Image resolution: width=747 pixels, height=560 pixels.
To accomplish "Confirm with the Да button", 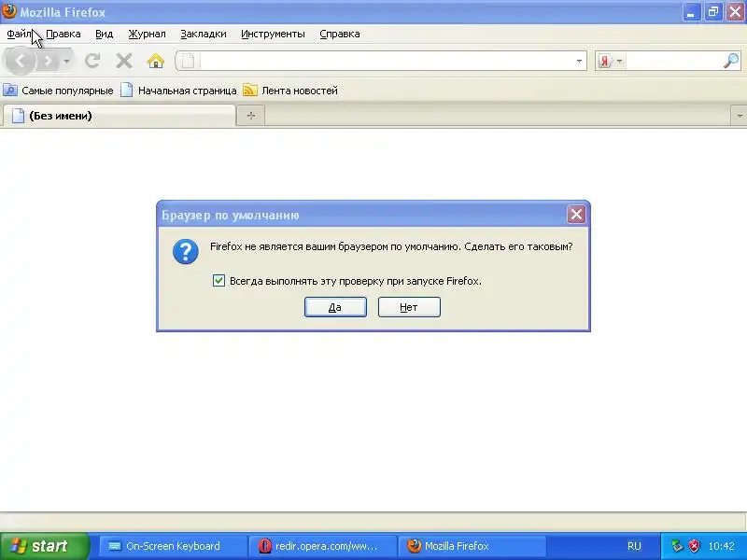I will point(335,307).
